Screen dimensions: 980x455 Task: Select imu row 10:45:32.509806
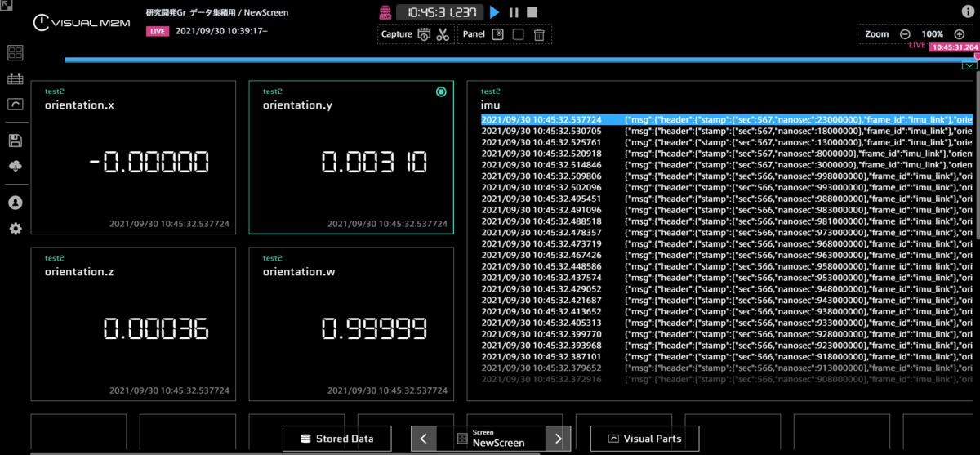[727, 176]
